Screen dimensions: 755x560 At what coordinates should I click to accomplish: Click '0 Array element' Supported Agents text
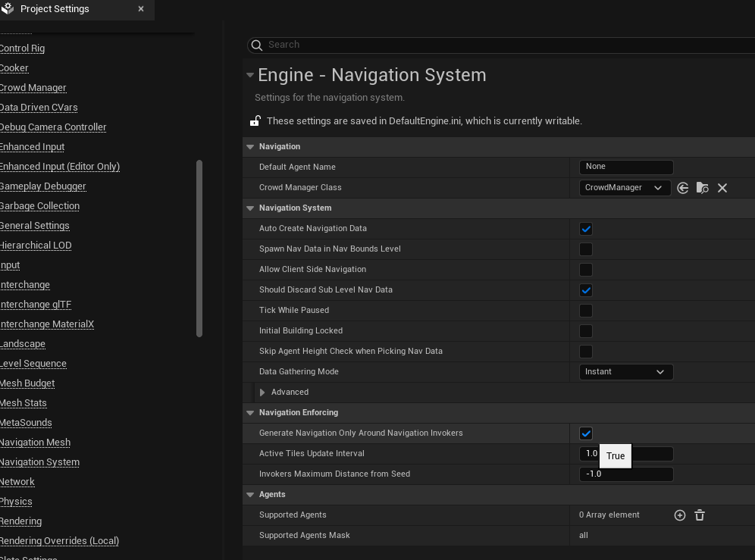point(609,515)
